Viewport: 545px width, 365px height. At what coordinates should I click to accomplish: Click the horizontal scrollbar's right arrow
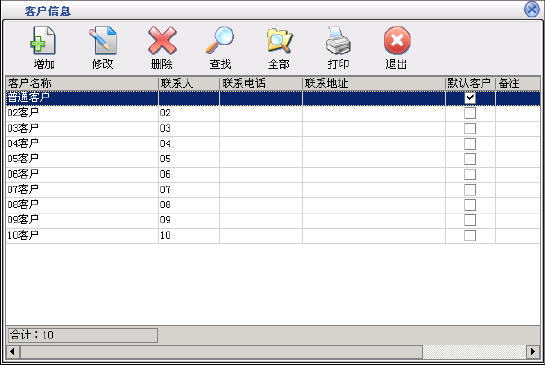(x=533, y=351)
